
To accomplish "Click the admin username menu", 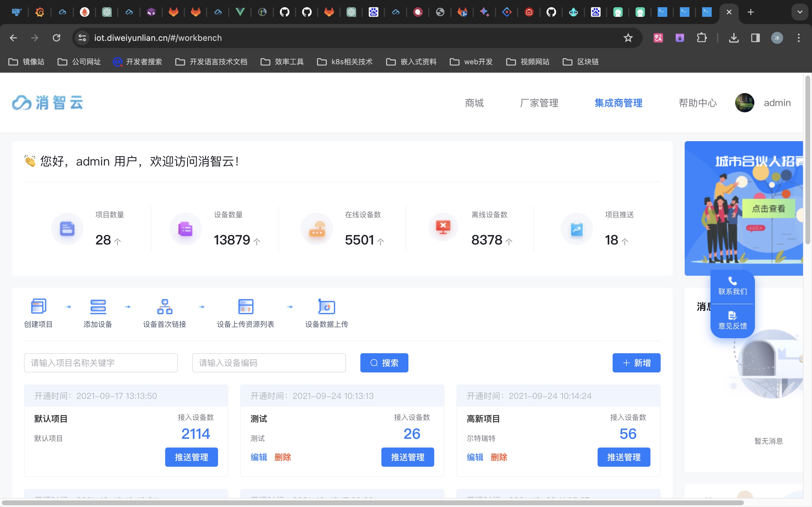I will click(777, 103).
